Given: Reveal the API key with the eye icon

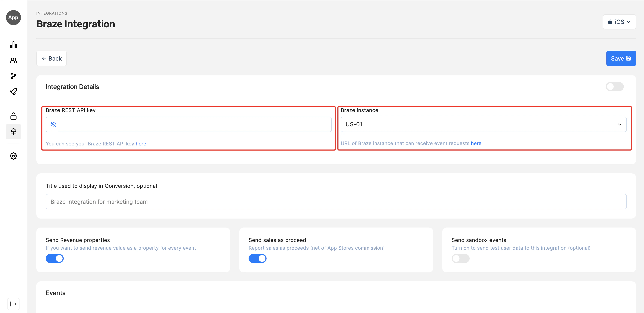Looking at the screenshot, I should click(x=53, y=124).
